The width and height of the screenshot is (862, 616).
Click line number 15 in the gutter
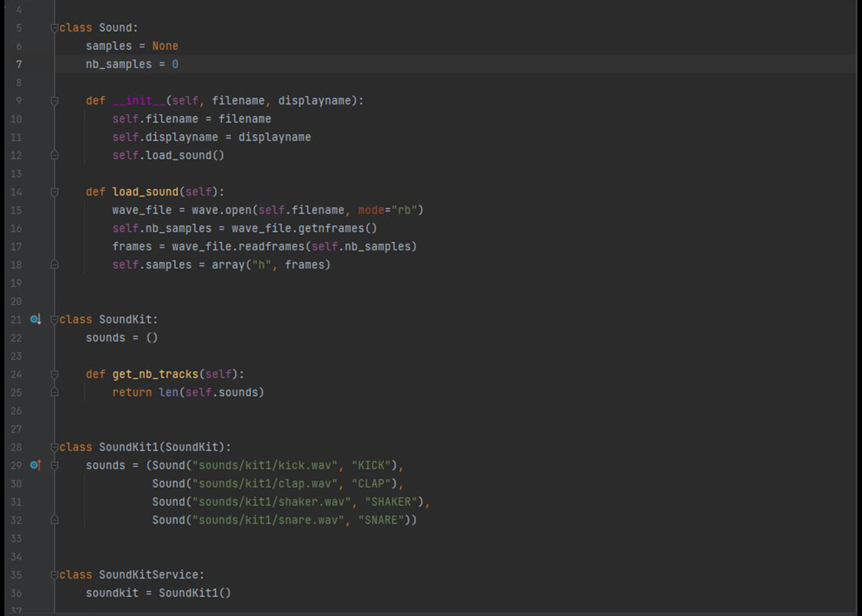(16, 210)
